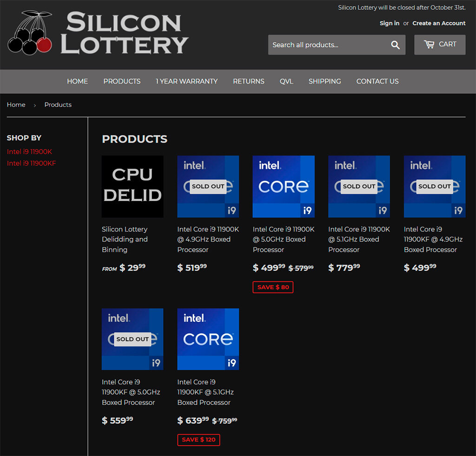Open the CONTACT US menu item
The image size is (476, 456).
tap(377, 81)
